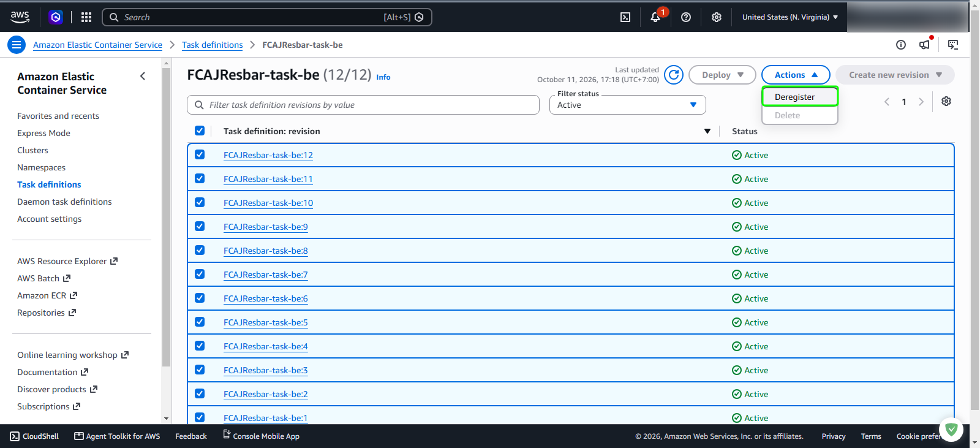
Task: Sort by Task definition: revision column
Action: coord(707,131)
